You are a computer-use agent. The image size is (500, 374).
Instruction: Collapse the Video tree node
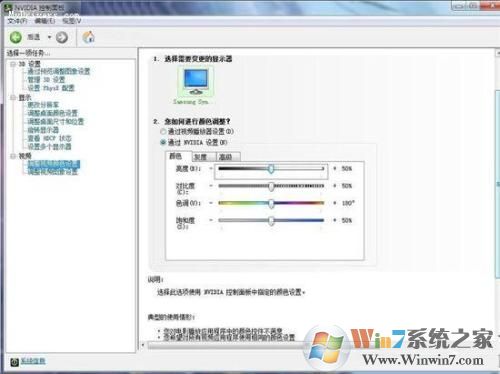tap(13, 156)
